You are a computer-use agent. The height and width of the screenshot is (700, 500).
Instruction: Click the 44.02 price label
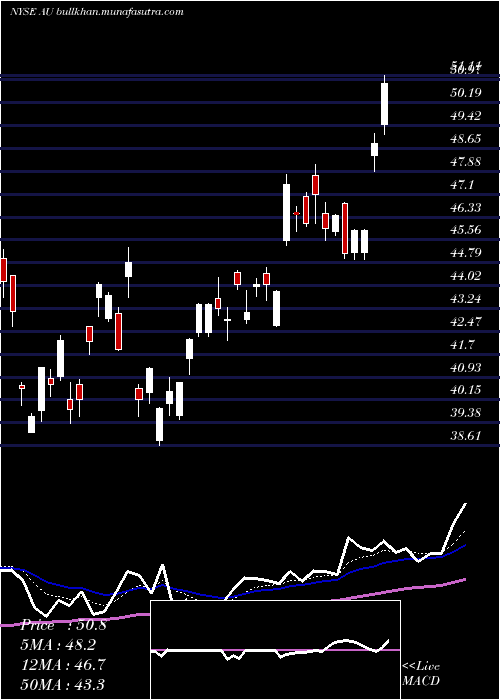point(466,276)
